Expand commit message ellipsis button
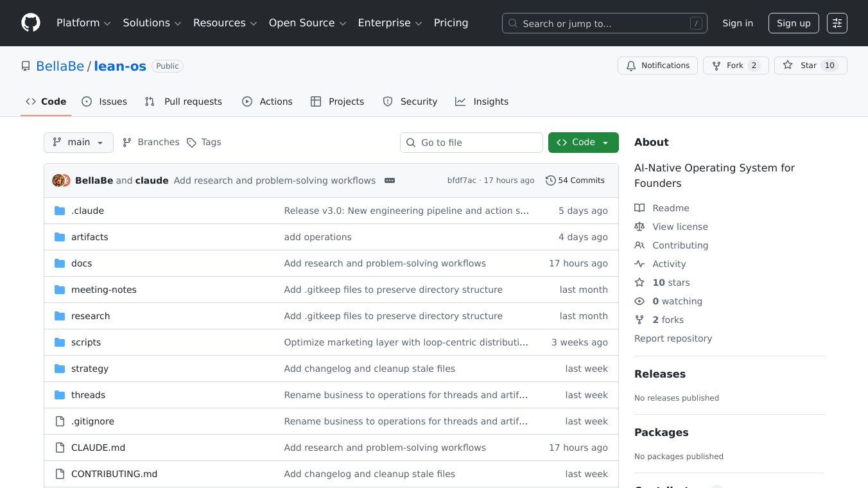The width and height of the screenshot is (868, 488). [x=390, y=180]
